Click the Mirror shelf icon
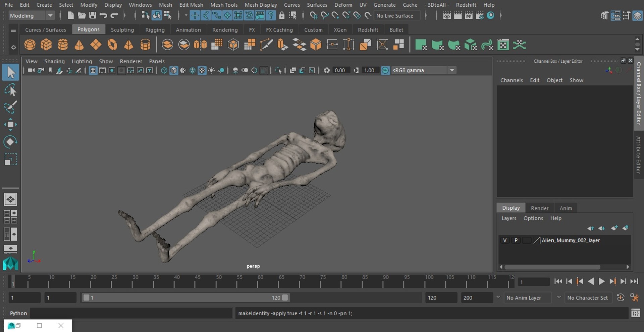 tap(200, 45)
